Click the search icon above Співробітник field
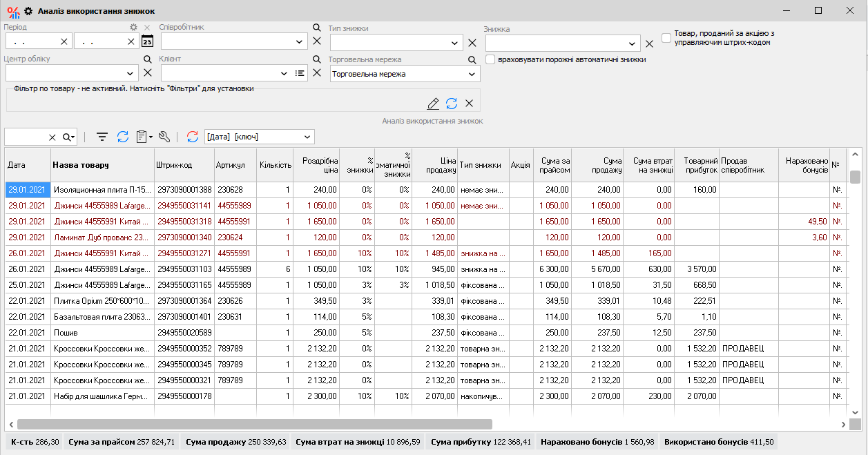Viewport: 868px width, 455px height. [317, 28]
